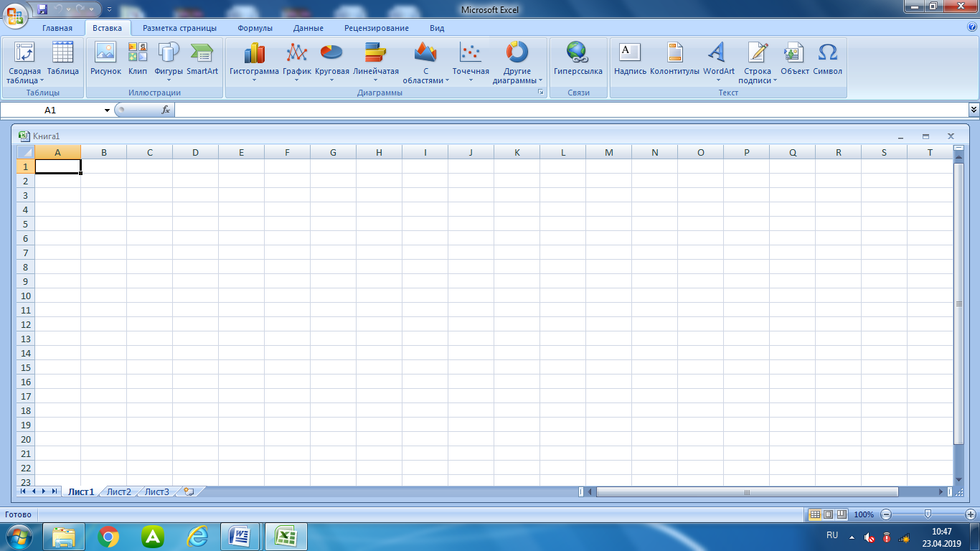Insert a symbol (Символ)
Viewport: 980px width, 551px height.
pos(827,58)
